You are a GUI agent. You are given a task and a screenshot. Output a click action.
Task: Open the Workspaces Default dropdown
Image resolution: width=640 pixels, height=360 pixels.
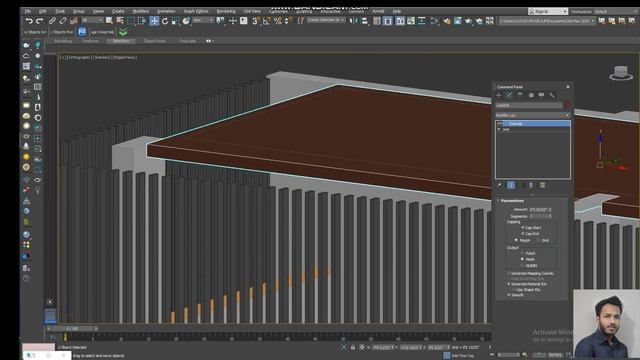pyautogui.click(x=616, y=11)
